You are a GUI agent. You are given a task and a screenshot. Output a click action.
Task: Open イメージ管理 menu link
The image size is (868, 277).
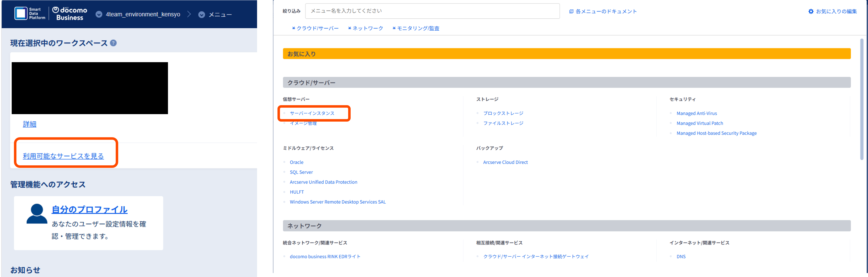click(x=303, y=123)
